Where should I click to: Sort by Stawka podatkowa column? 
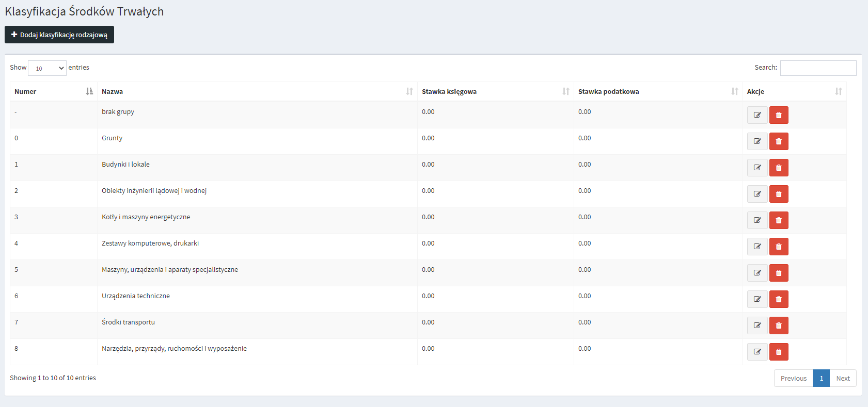click(x=657, y=91)
